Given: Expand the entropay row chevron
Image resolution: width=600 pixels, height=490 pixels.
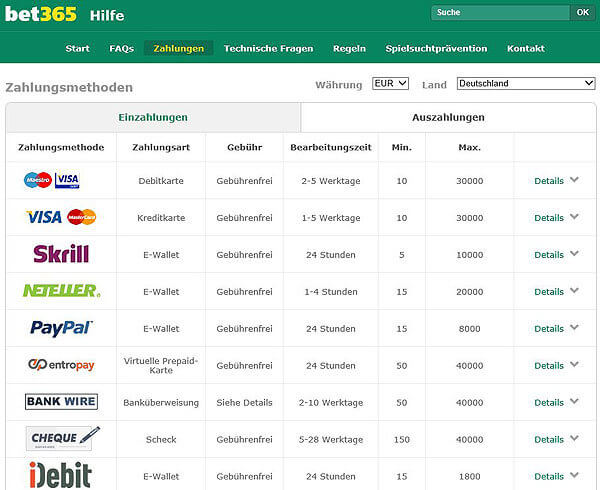Looking at the screenshot, I should point(574,365).
